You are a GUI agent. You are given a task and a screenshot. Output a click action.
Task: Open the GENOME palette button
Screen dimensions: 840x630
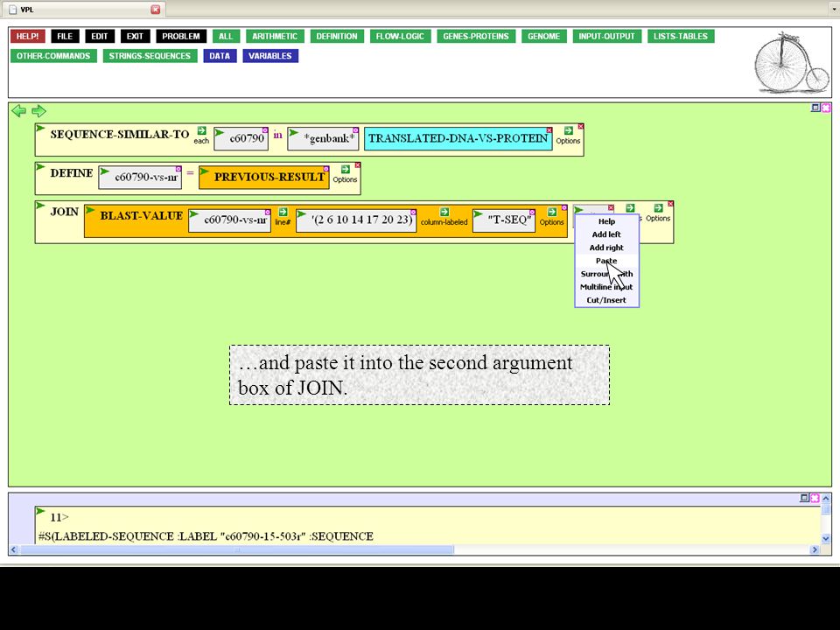(543, 37)
